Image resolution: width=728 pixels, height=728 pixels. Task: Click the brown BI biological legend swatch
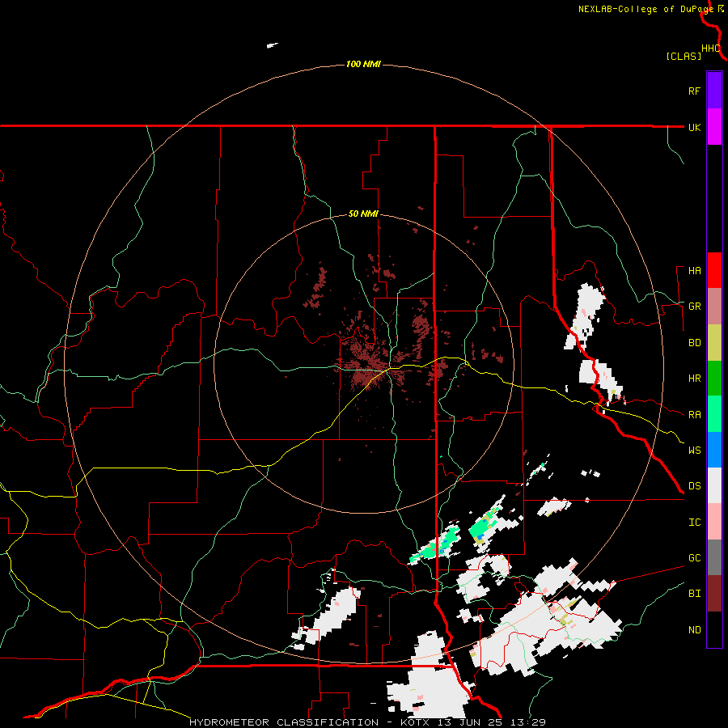pyautogui.click(x=714, y=594)
